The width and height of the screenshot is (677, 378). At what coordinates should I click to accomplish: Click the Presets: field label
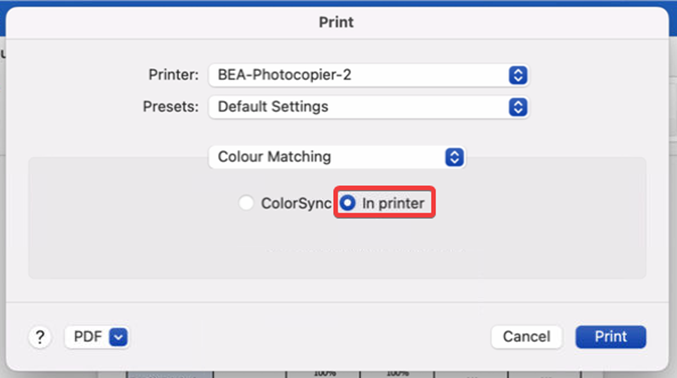click(x=171, y=107)
